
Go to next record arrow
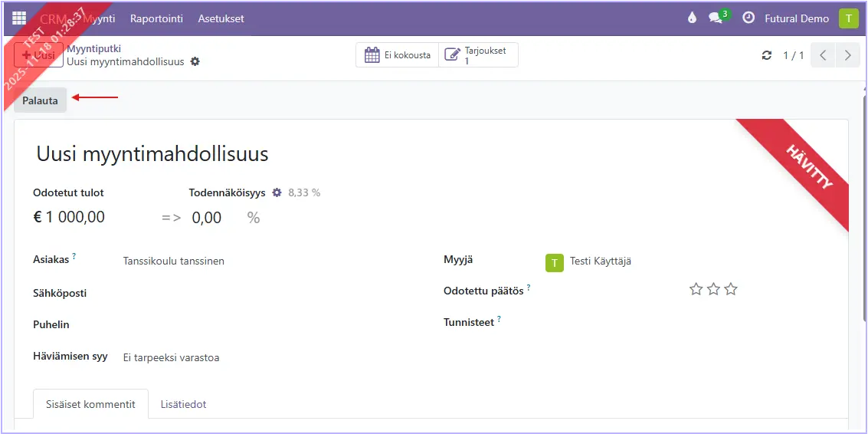point(847,55)
